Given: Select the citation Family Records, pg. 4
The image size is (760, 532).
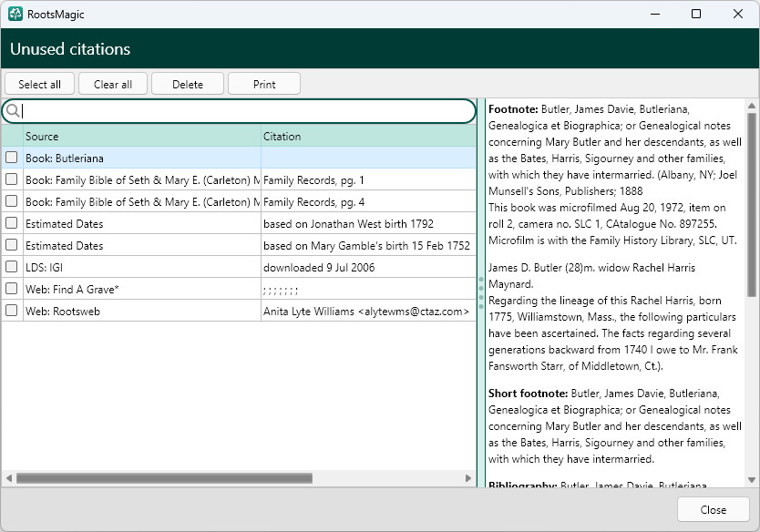Looking at the screenshot, I should 368,201.
